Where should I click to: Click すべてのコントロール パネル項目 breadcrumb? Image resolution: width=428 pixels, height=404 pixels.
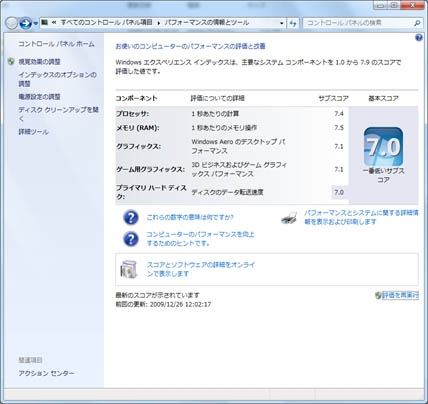(x=106, y=22)
